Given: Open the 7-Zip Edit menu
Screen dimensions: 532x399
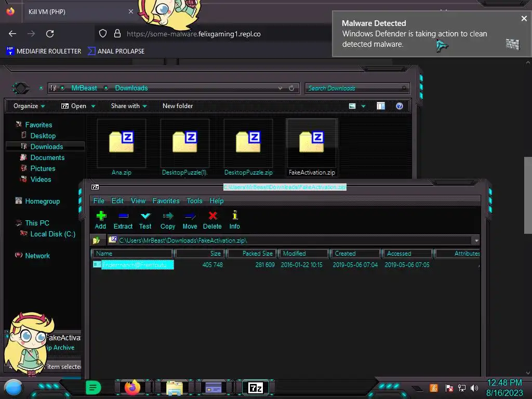Looking at the screenshot, I should (117, 201).
